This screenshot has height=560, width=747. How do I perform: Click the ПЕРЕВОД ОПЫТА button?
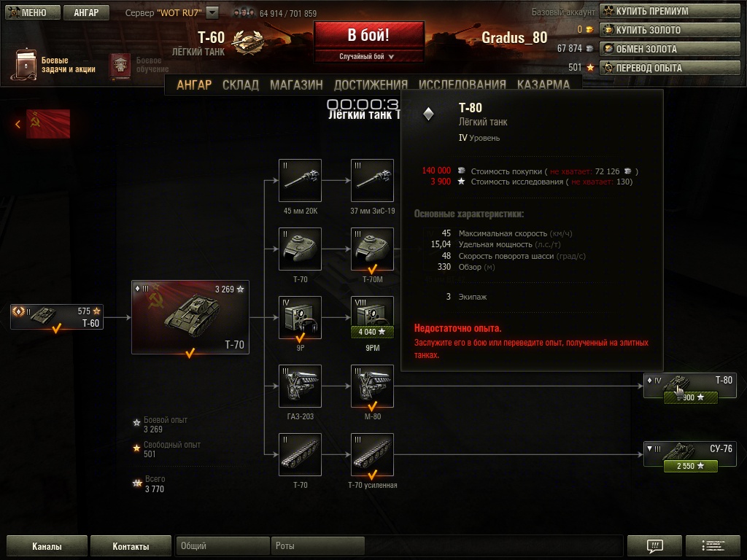click(x=670, y=68)
